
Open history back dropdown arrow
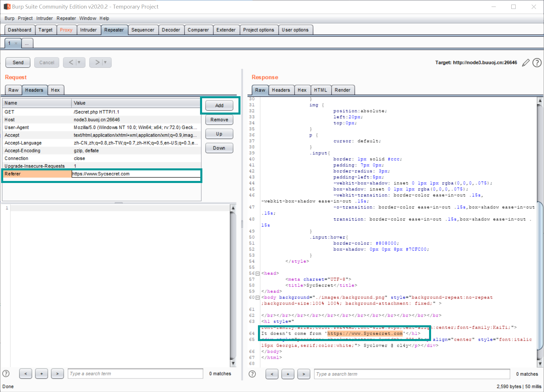point(79,62)
